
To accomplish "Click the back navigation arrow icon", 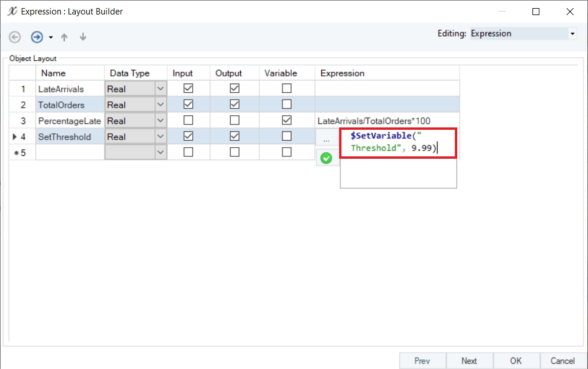I will (15, 37).
